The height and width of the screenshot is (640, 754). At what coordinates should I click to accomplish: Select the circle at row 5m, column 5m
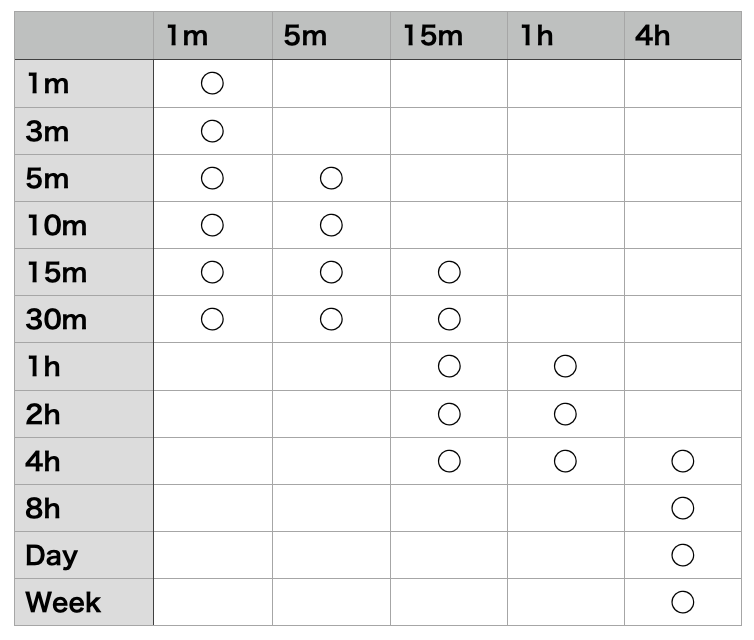[331, 178]
